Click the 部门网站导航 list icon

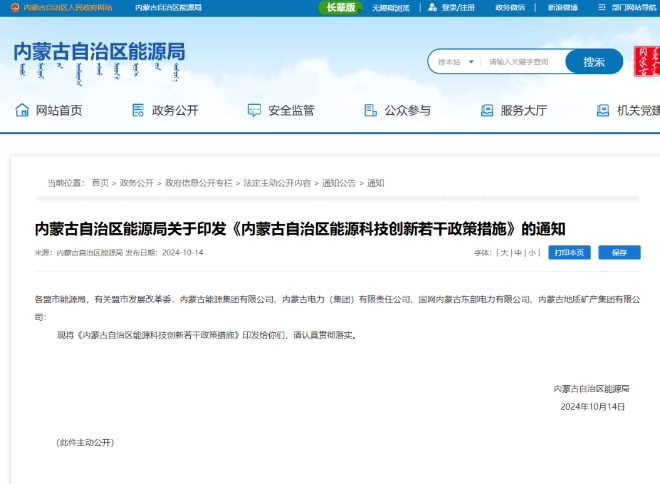602,8
